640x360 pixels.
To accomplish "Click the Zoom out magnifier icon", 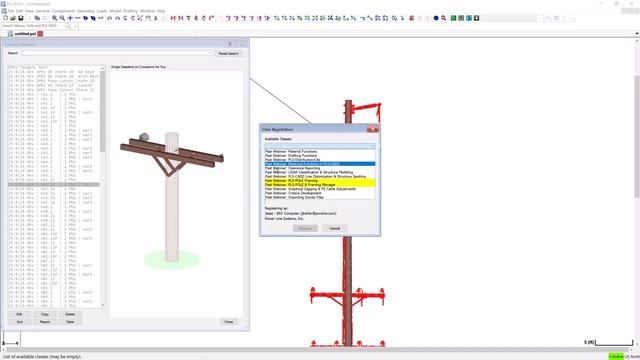I will (x=62, y=18).
